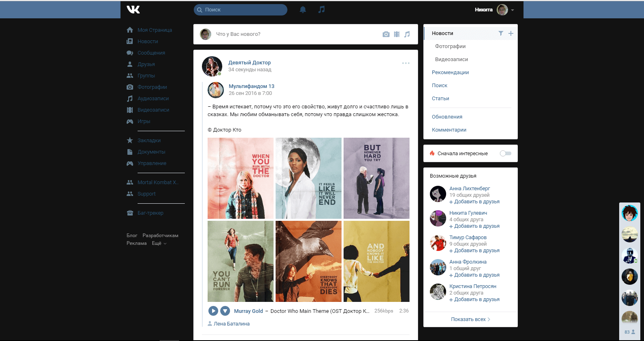
Task: Play the Doctor Who Main Theme track
Action: (213, 311)
